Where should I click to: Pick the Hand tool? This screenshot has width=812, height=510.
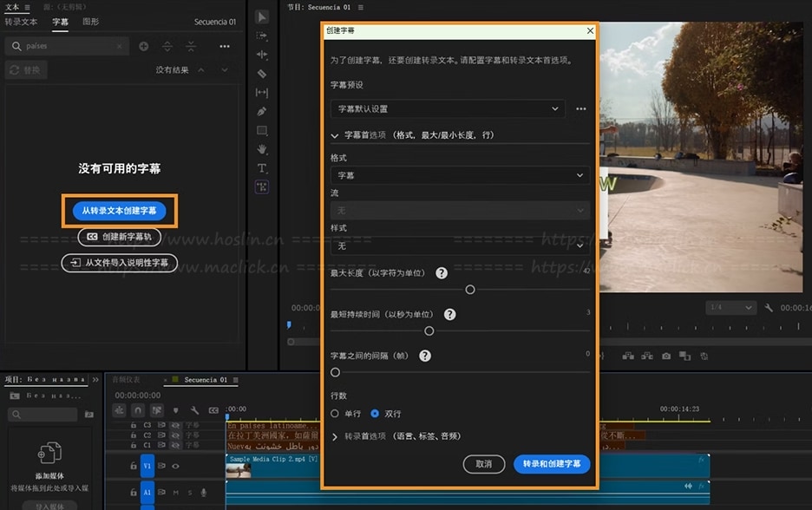tap(262, 149)
